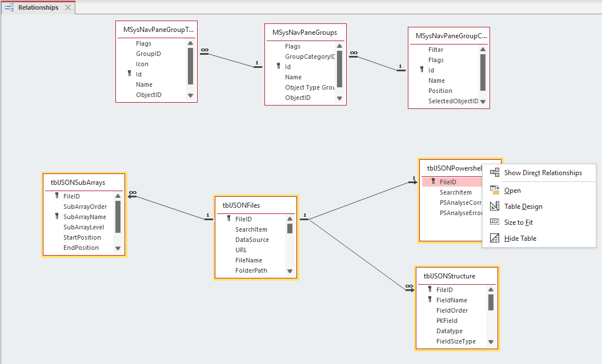Click the key icon next to Id in MSysNavPaneGroupC table

(x=422, y=70)
